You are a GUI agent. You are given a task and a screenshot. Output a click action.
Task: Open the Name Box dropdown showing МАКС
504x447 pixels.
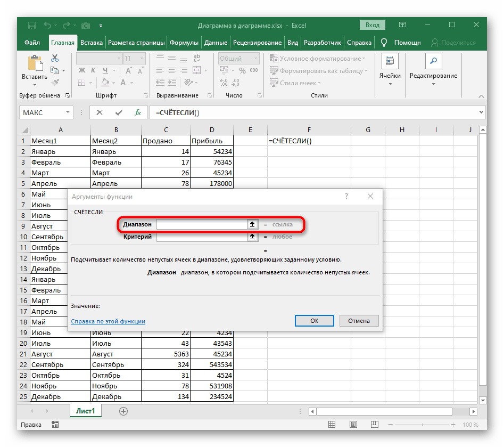68,112
